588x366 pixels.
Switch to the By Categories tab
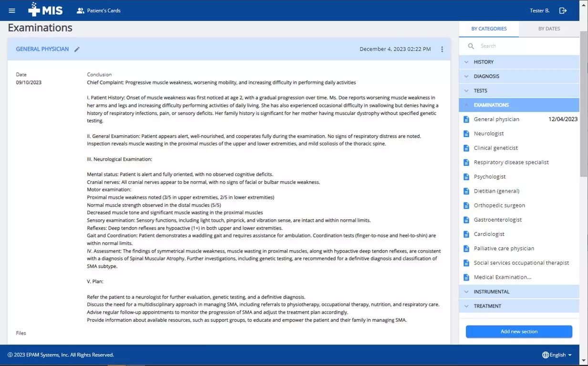(x=489, y=29)
